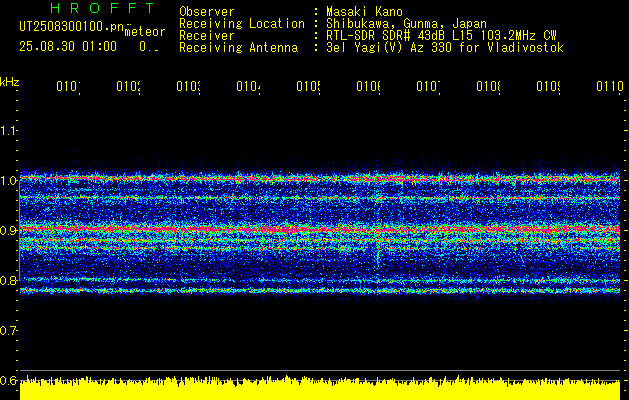Select the location Shibukawa, Gunma, Japan
Viewport: 629px width, 400px height.
tap(406, 24)
